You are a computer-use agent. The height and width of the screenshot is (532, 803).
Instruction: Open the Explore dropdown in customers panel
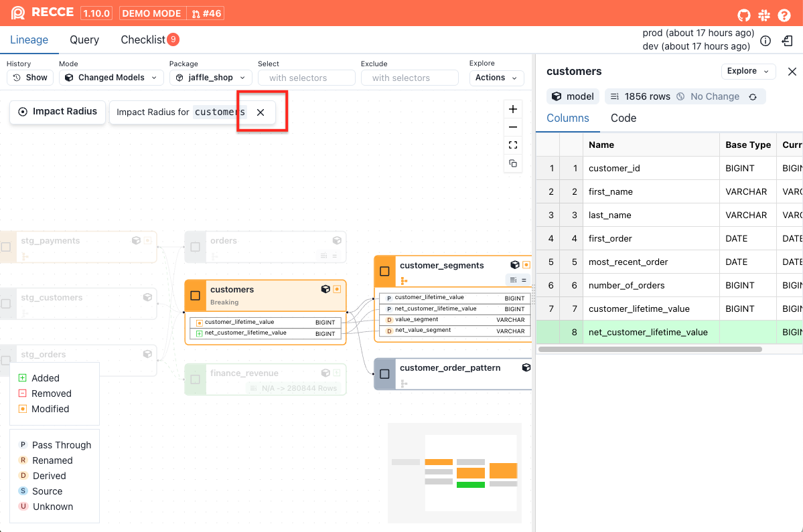click(748, 71)
